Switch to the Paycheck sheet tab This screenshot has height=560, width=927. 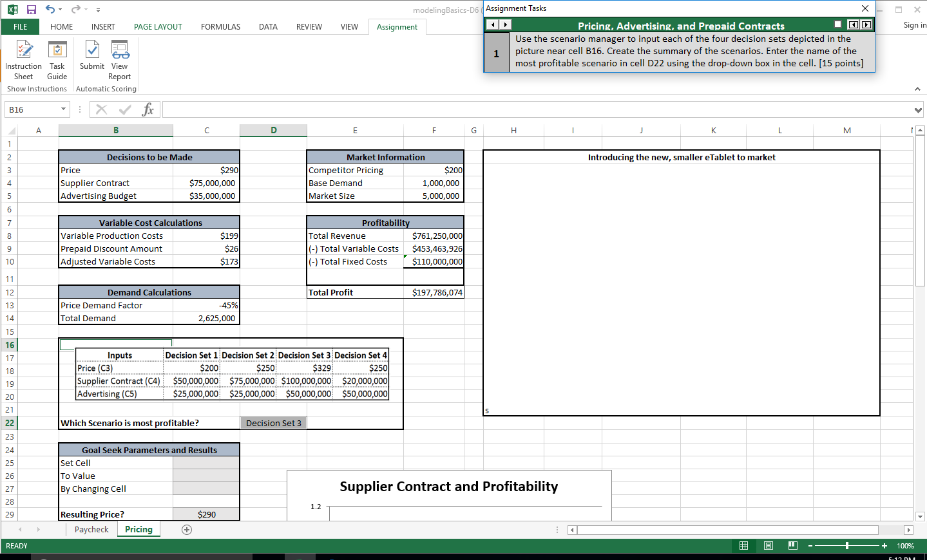[x=91, y=530]
